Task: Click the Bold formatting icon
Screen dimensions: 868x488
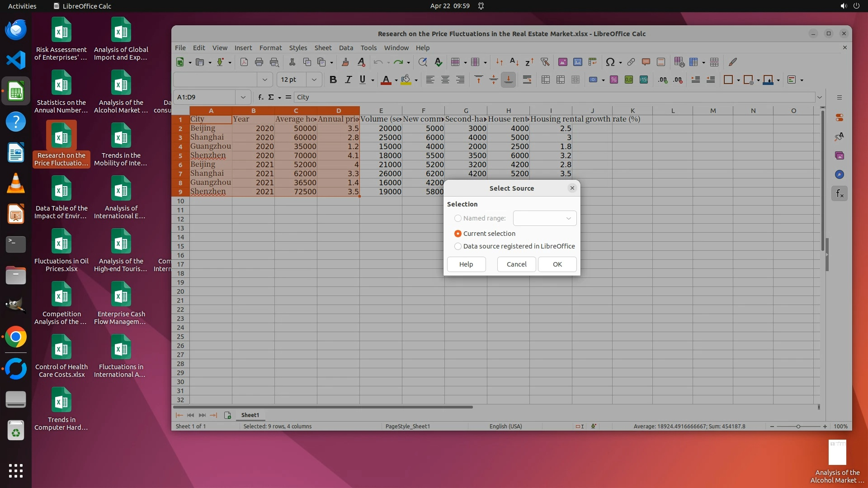Action: pos(333,80)
